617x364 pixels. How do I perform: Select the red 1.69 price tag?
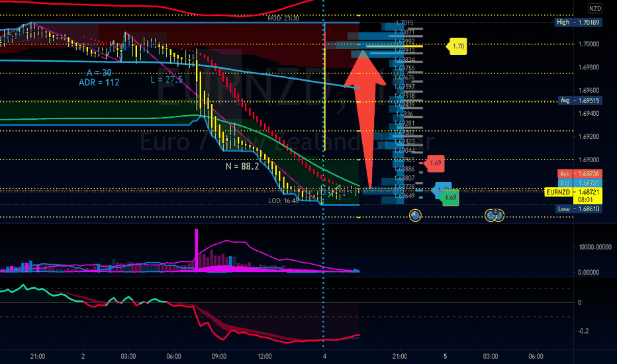pyautogui.click(x=434, y=163)
